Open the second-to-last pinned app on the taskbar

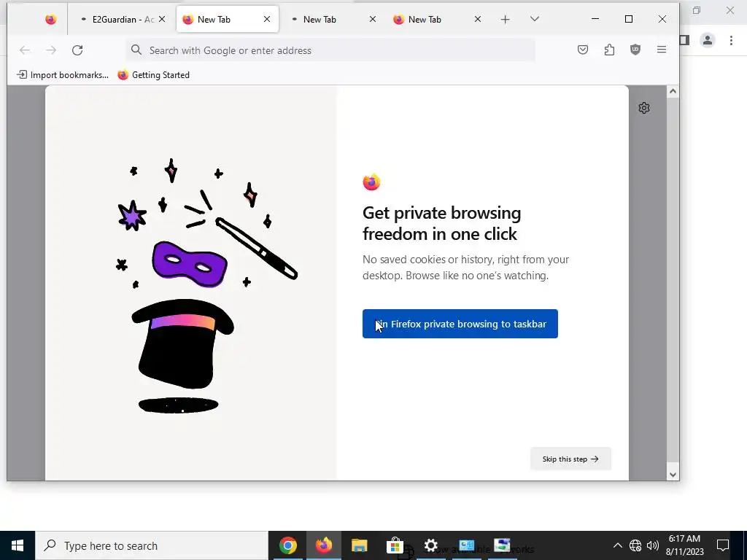[x=466, y=545]
